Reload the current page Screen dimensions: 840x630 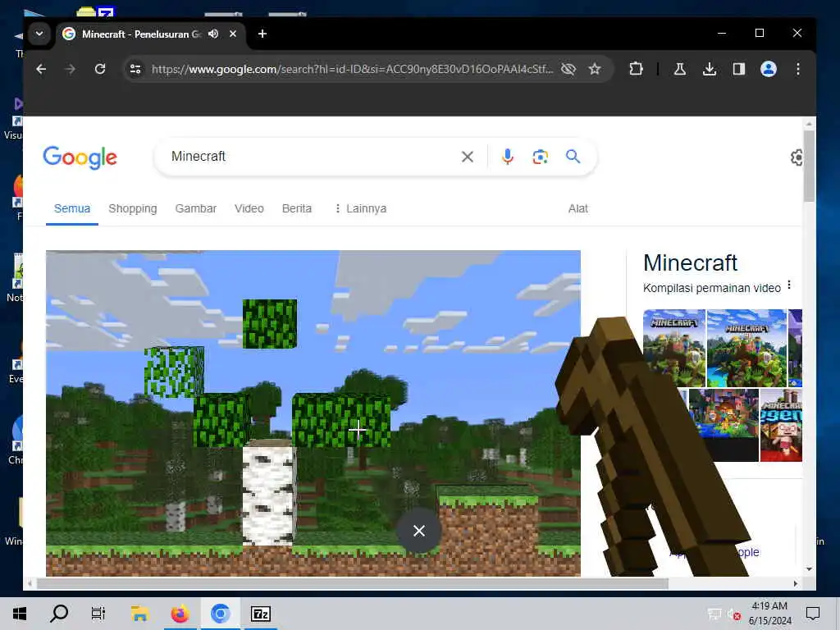(x=99, y=69)
